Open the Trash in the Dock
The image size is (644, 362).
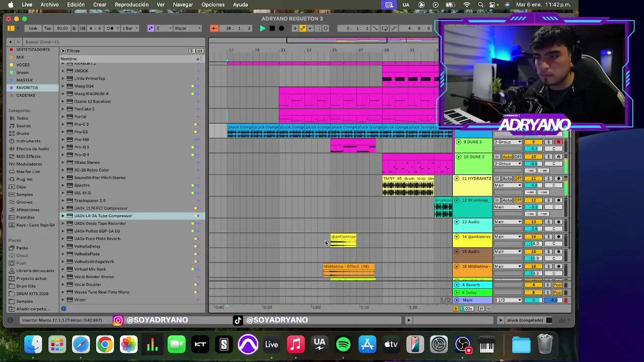coord(545,344)
